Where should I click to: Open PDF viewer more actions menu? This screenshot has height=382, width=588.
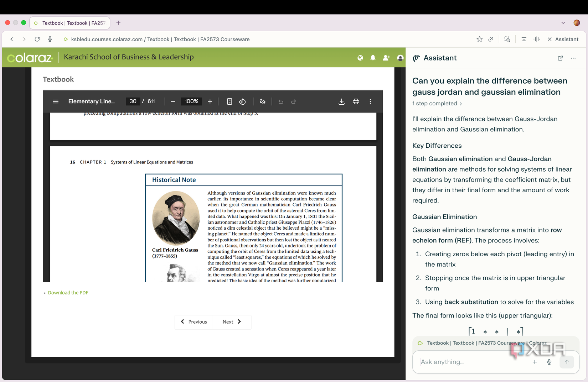[x=370, y=101]
